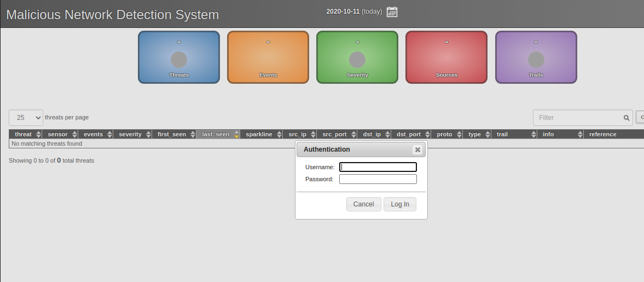This screenshot has width=644, height=282.
Task: Click the Trails purple summary card
Action: pos(536,57)
